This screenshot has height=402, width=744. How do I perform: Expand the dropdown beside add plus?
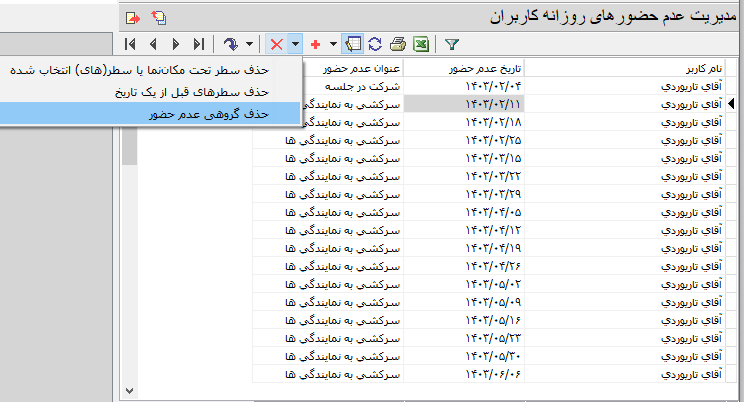333,44
